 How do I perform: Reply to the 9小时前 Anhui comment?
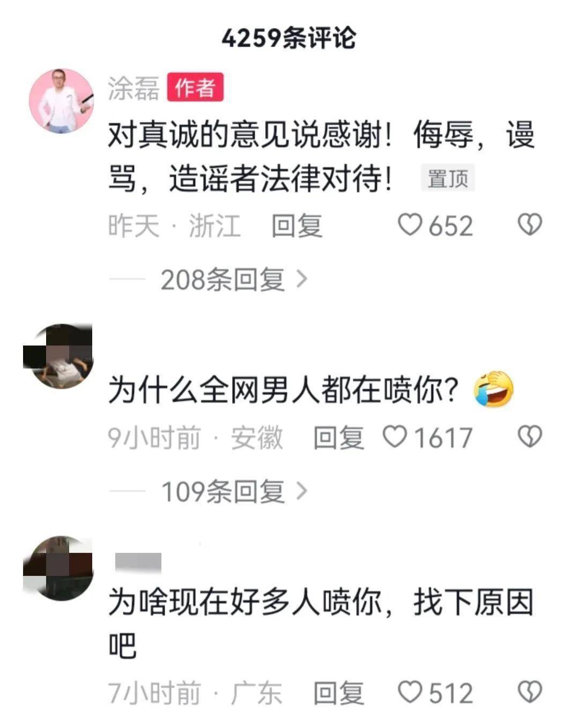[x=338, y=438]
